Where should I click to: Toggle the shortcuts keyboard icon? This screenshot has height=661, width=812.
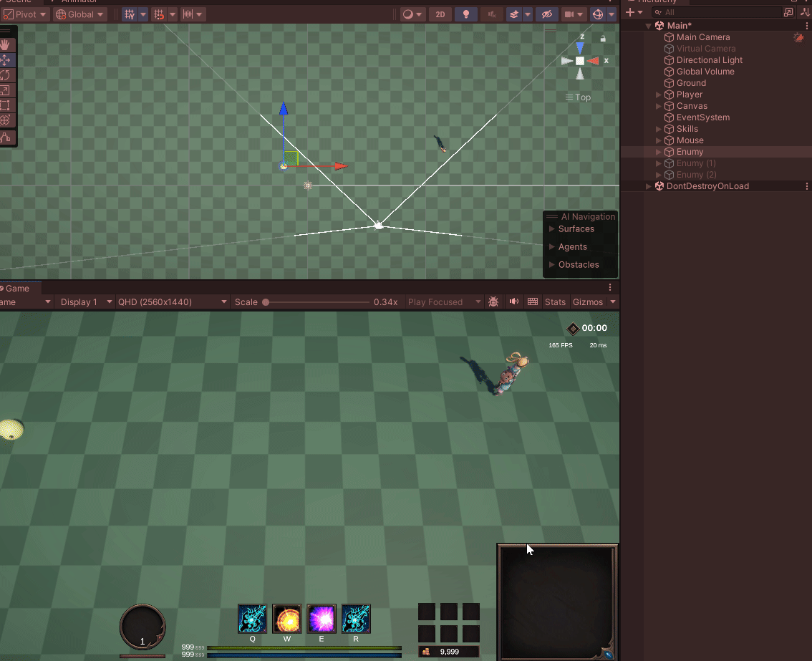tap(532, 301)
